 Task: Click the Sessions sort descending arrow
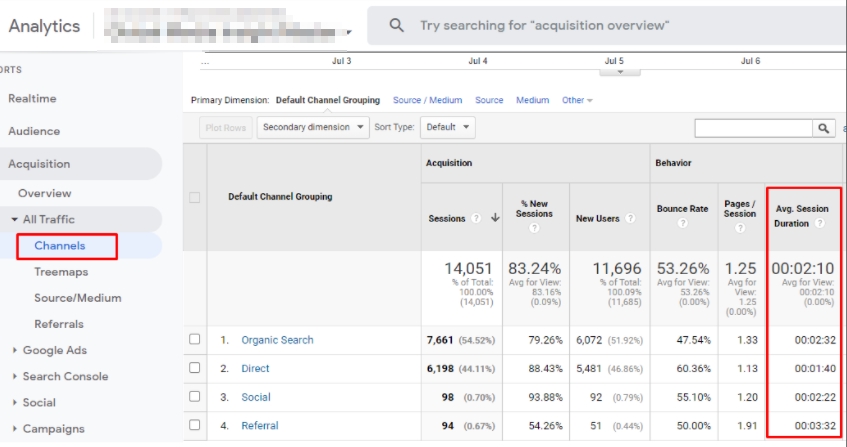click(495, 218)
